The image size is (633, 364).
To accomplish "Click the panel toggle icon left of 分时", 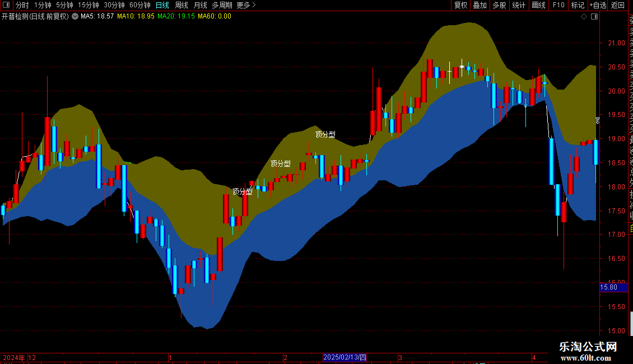I will coord(6,5).
